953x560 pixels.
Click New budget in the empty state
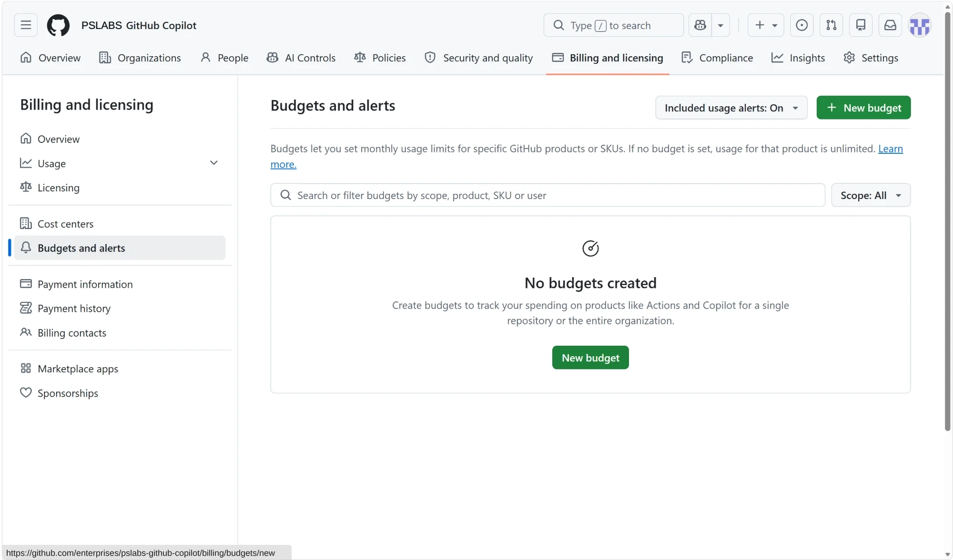[590, 358]
